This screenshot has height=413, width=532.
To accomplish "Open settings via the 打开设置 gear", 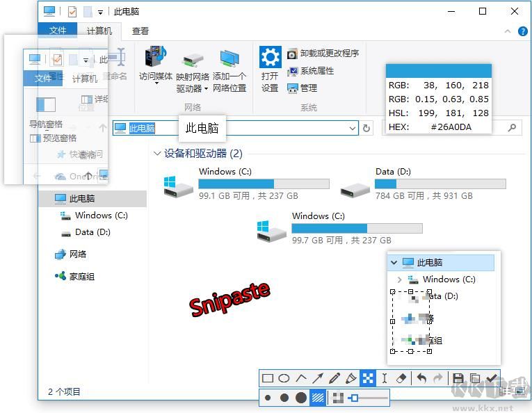I will 270,57.
